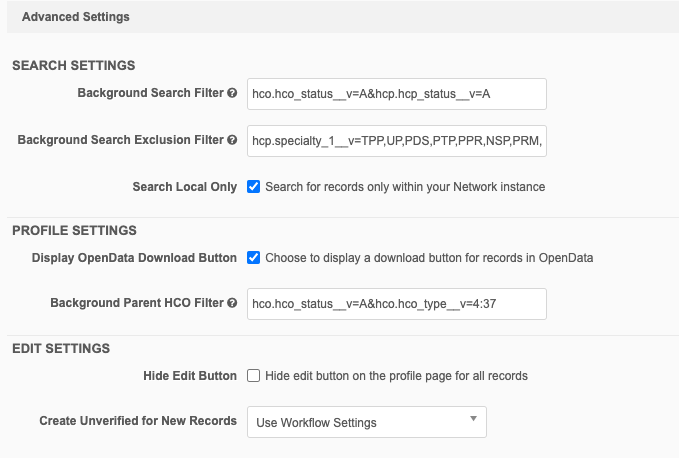Image resolution: width=679 pixels, height=458 pixels.
Task: Click the 'Hide edit button on the profile page' label
Action: point(396,376)
